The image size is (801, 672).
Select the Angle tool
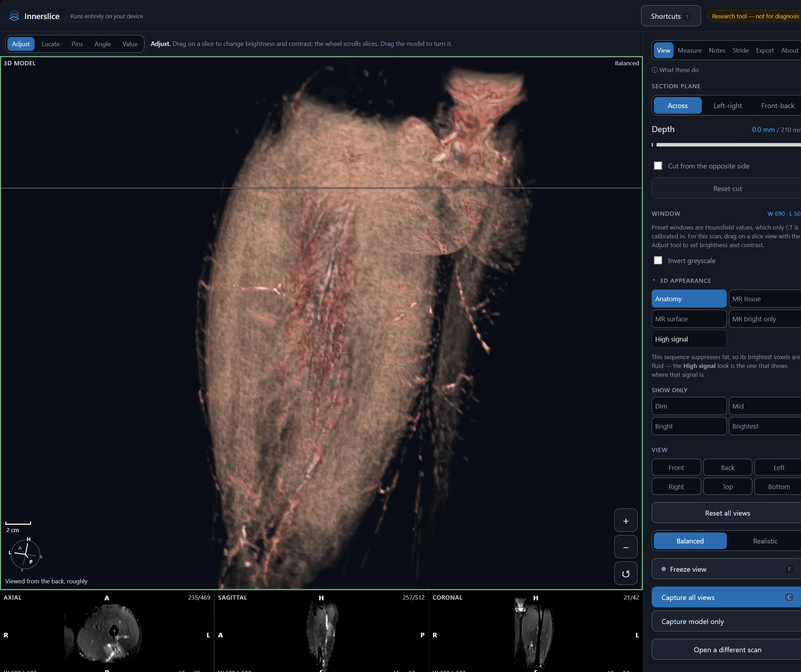pyautogui.click(x=103, y=44)
